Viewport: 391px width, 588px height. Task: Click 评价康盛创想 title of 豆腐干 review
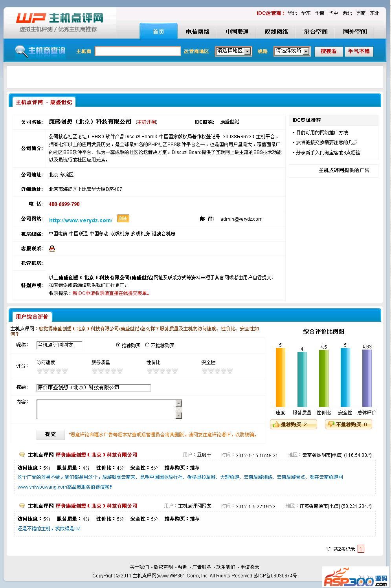(96, 455)
